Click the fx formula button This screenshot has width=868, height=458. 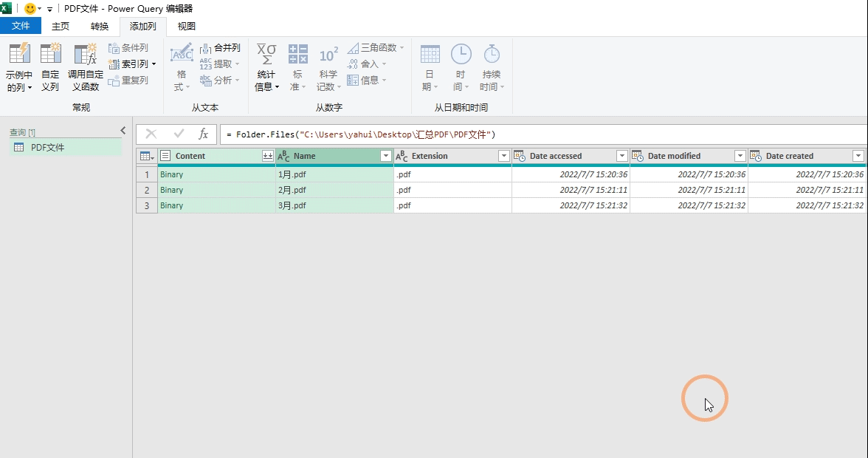coord(203,134)
